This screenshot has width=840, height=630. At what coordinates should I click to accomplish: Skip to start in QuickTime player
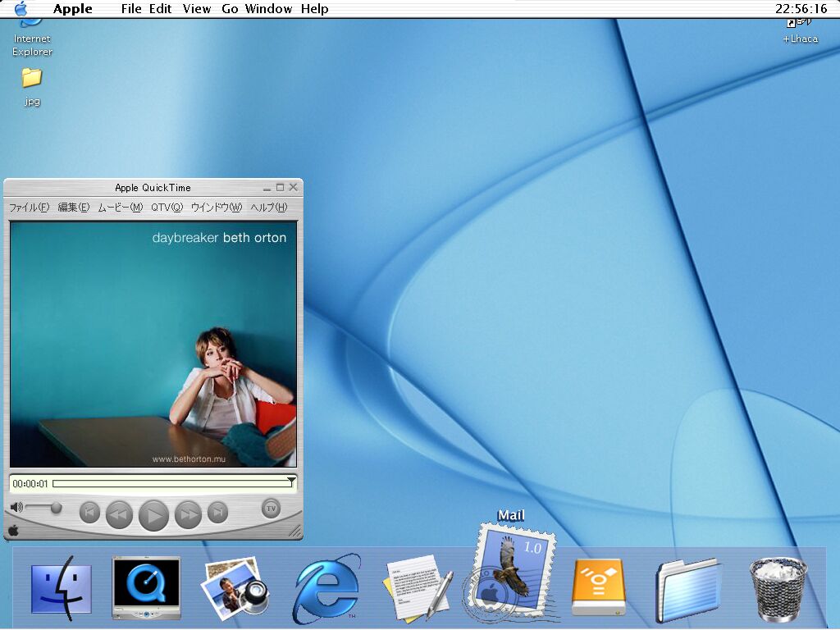point(89,513)
